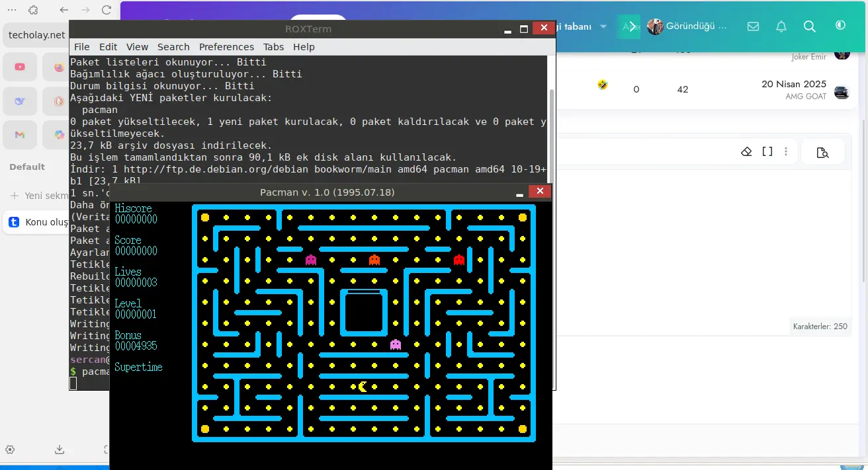The width and height of the screenshot is (868, 470).
Task: Open the editor more-options vertical dots
Action: tap(786, 151)
